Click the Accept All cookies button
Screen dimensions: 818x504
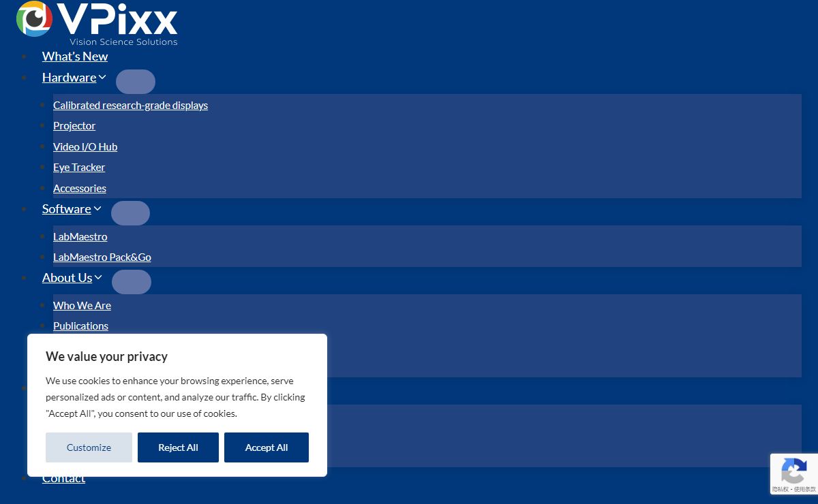[x=267, y=447]
